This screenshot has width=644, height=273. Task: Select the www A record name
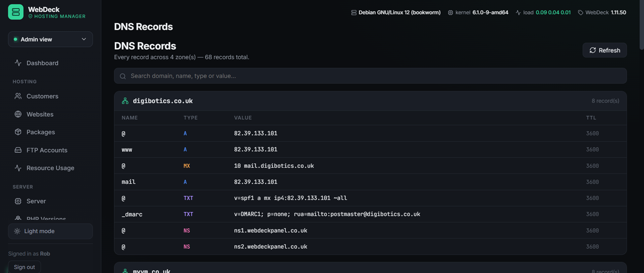pos(127,150)
